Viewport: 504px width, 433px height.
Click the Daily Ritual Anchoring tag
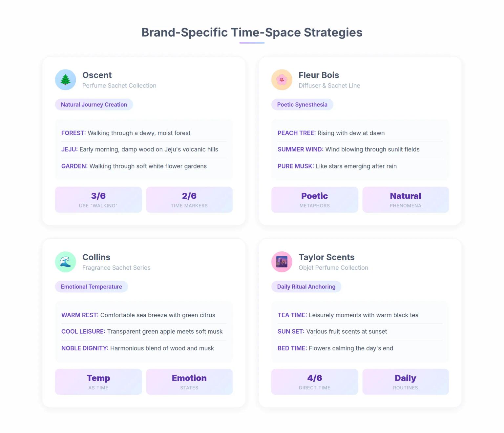306,287
